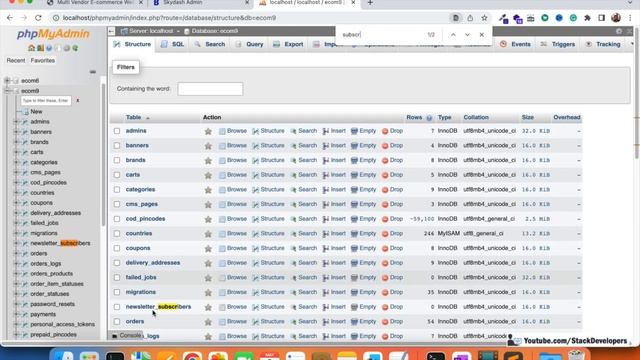The height and width of the screenshot is (360, 640).
Task: Expand admins node in sidebar tree
Action: coord(16,122)
